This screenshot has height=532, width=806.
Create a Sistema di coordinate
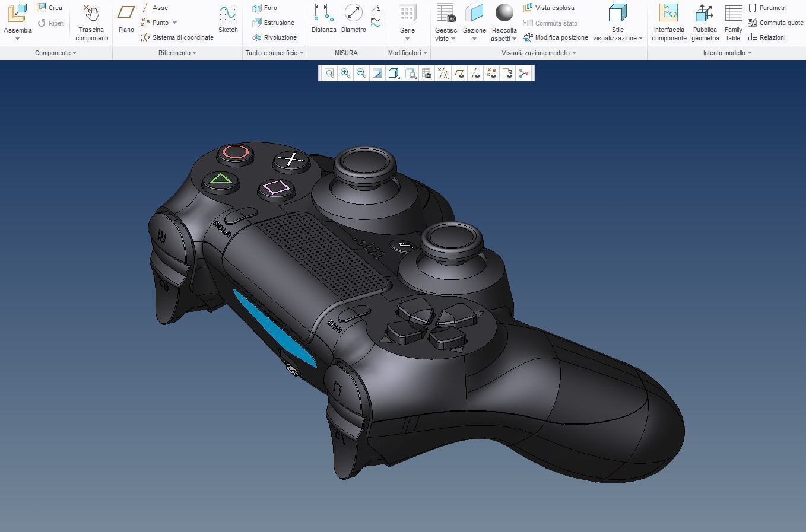coord(177,37)
